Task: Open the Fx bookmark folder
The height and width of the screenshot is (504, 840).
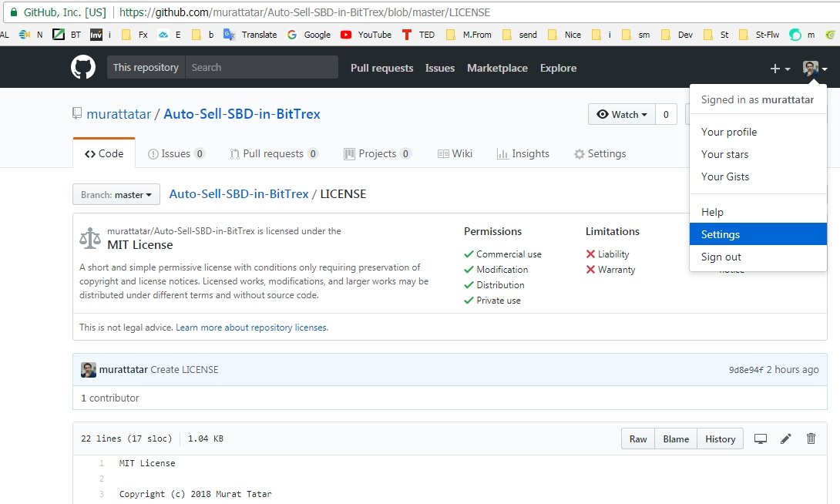Action: click(x=134, y=35)
